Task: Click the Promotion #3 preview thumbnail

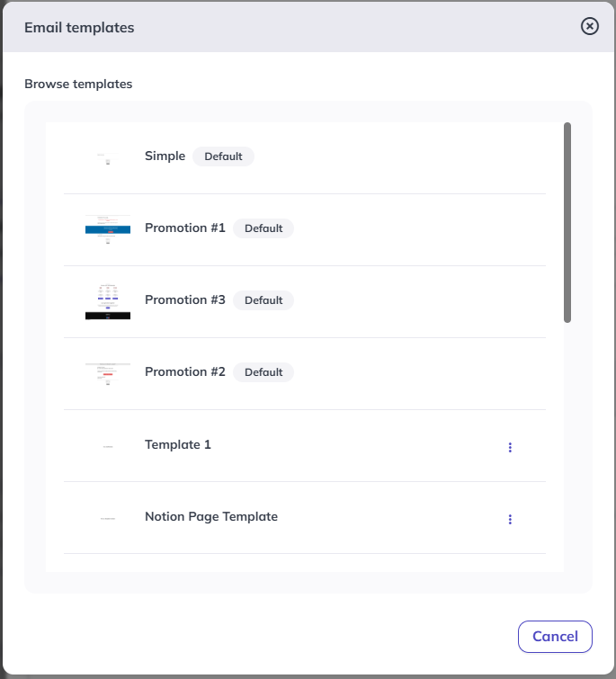Action: click(x=108, y=302)
